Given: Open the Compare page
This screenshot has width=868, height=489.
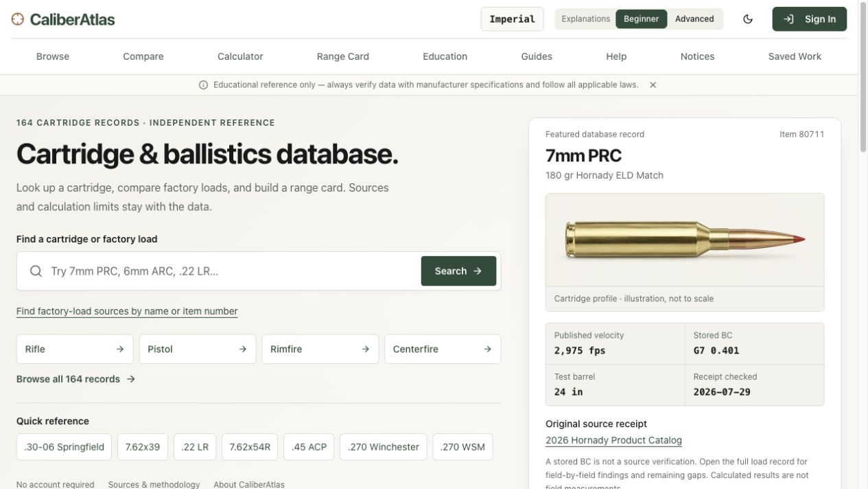Looking at the screenshot, I should point(143,56).
